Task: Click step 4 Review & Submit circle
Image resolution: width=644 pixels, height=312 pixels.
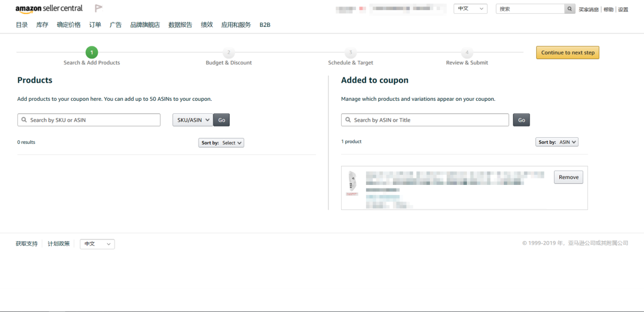Action: tap(467, 53)
